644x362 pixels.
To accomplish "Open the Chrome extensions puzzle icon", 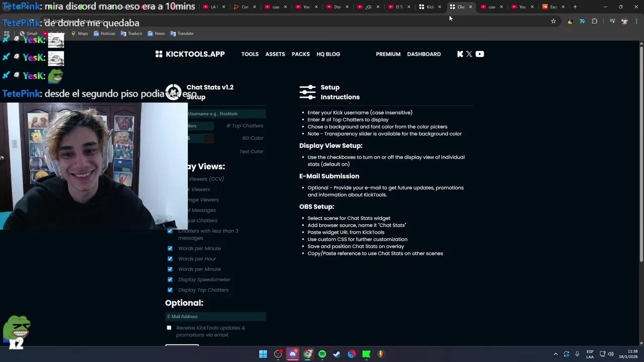I will pyautogui.click(x=595, y=21).
